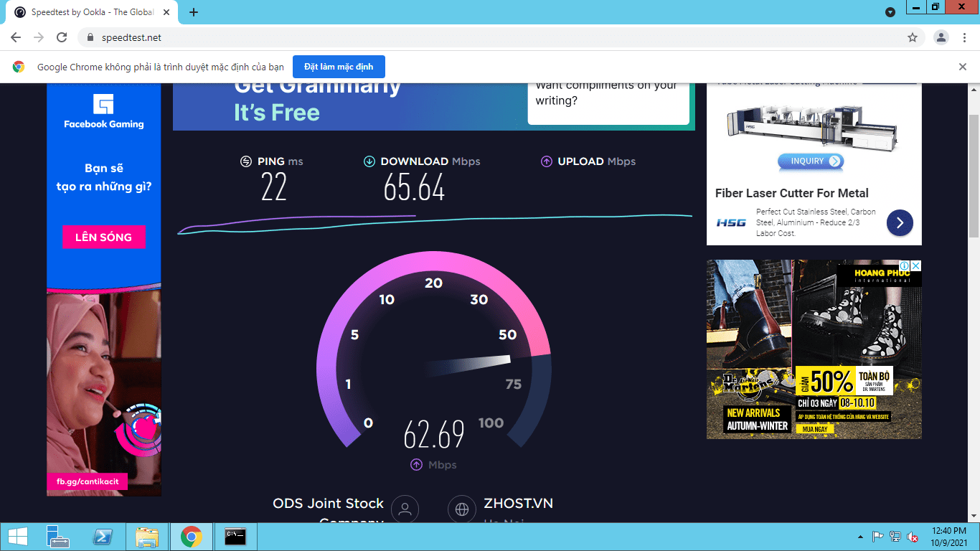Click the upload icon beside Mbps under gauge

point(416,465)
